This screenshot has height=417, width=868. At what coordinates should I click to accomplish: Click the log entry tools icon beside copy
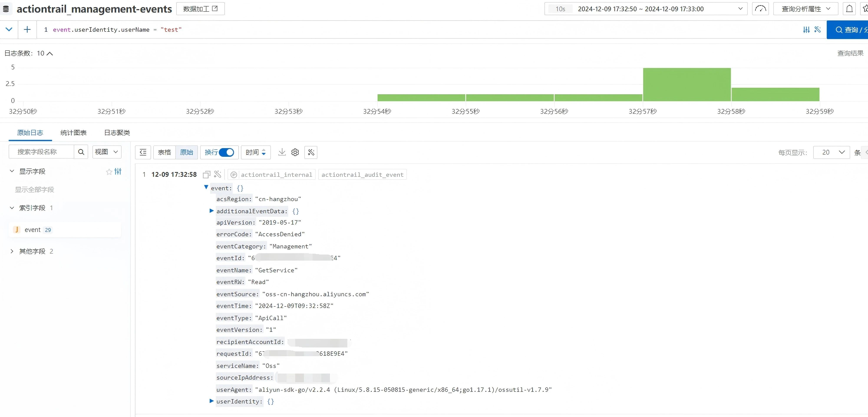click(x=218, y=174)
